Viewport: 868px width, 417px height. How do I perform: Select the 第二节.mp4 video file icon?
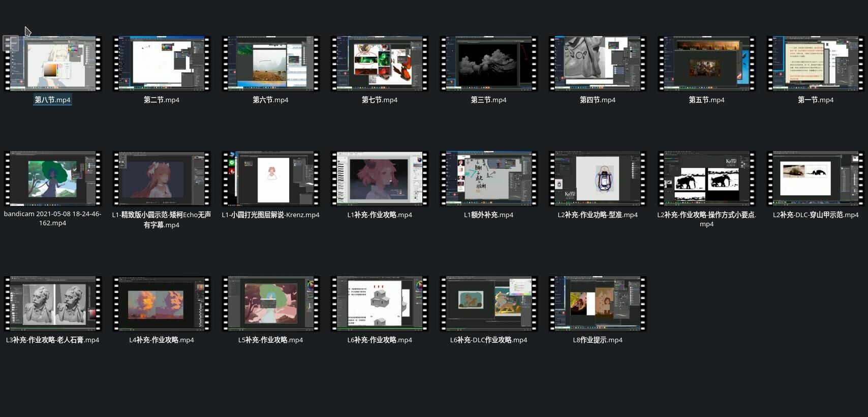pos(162,64)
